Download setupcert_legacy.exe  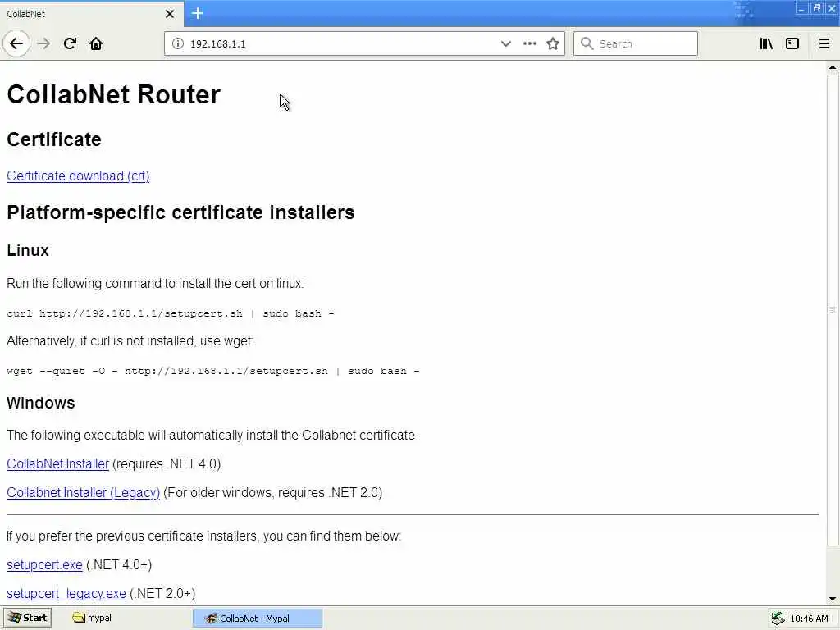(x=66, y=594)
